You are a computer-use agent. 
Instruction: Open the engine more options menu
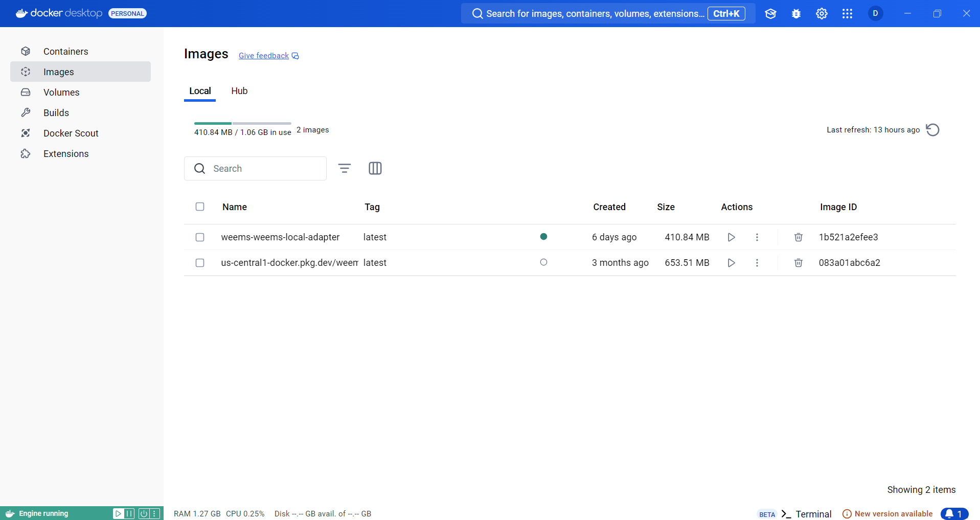coord(155,513)
